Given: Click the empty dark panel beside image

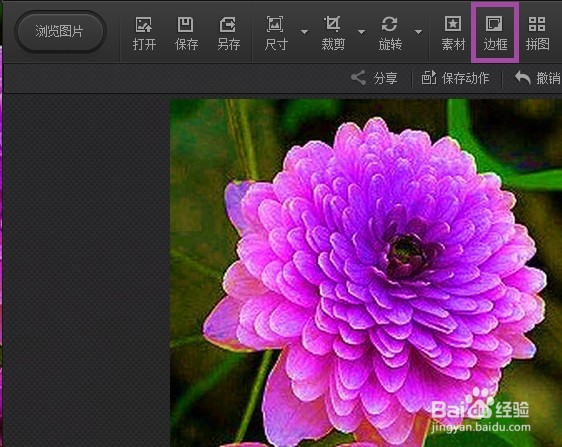Looking at the screenshot, I should click(86, 271).
